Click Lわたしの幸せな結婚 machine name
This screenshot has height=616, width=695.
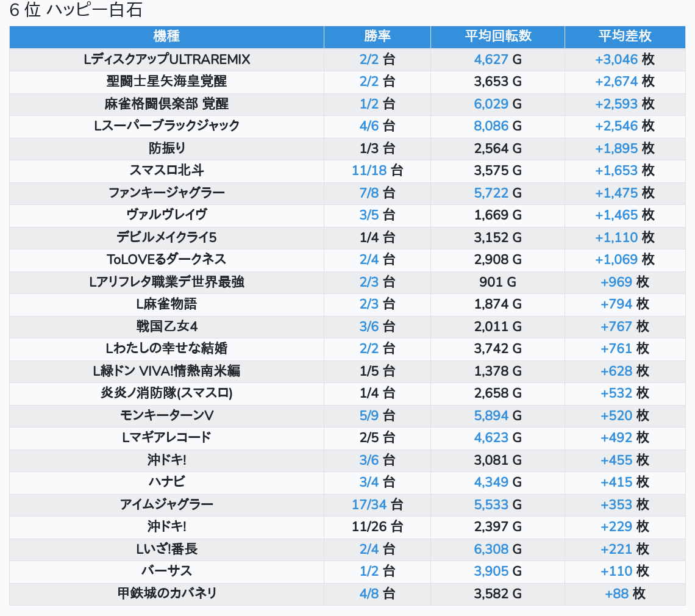click(166, 349)
